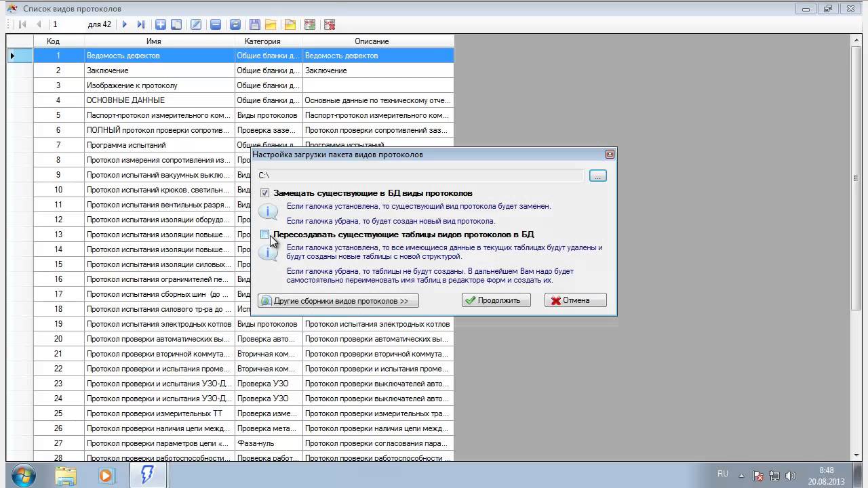Click Продолжить button
This screenshot has width=868, height=488.
(x=496, y=300)
